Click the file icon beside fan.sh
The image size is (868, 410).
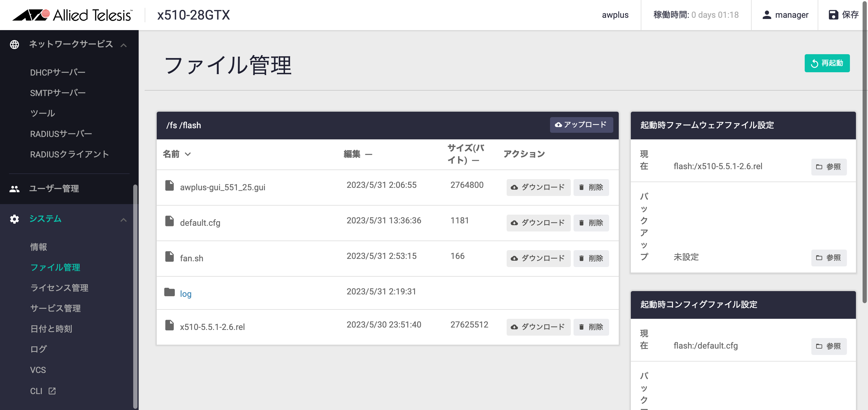pos(169,256)
